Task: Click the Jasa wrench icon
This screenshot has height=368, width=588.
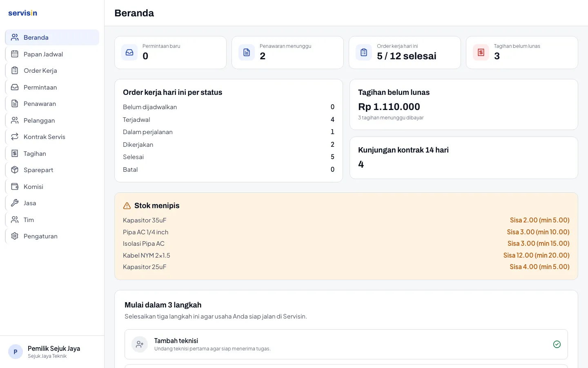Action: coord(15,203)
